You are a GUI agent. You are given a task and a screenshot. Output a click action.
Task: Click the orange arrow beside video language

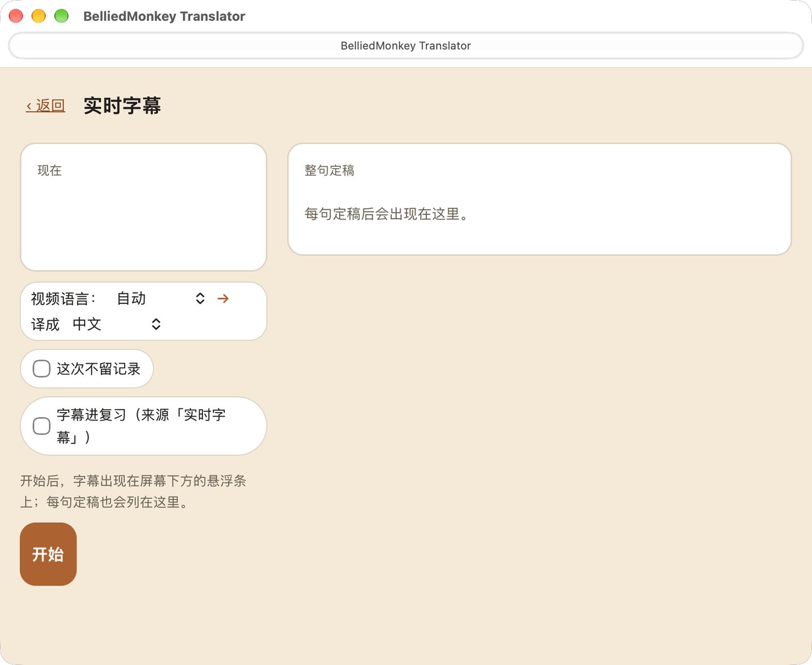click(x=223, y=299)
